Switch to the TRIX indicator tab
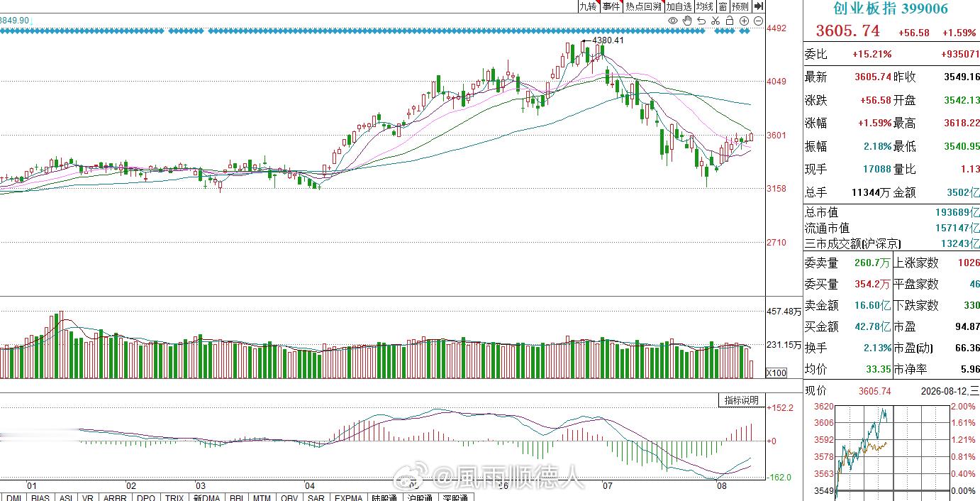 click(174, 498)
